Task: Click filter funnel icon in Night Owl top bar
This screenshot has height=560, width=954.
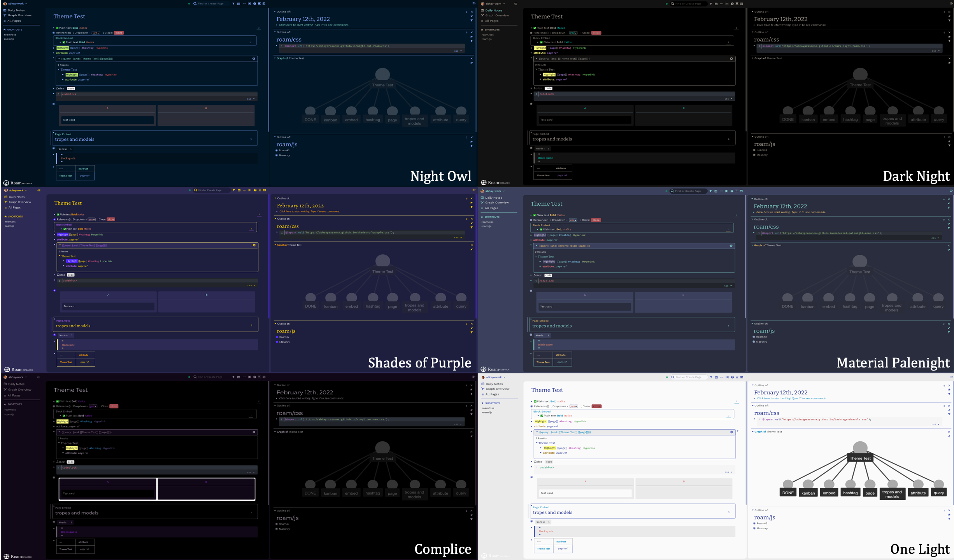Action: click(x=233, y=3)
